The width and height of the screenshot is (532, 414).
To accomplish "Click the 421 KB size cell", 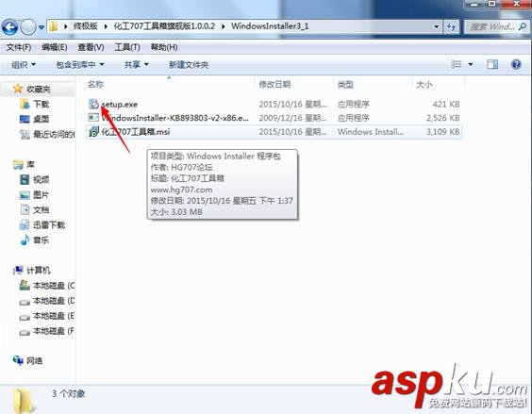I will 446,104.
